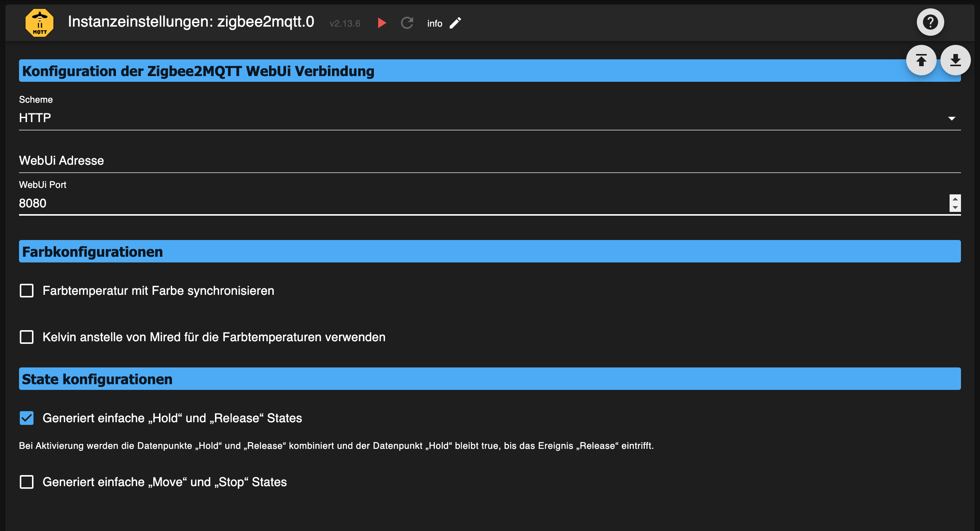Focus the WebUi Adresse input field
The width and height of the screenshot is (980, 531).
490,161
